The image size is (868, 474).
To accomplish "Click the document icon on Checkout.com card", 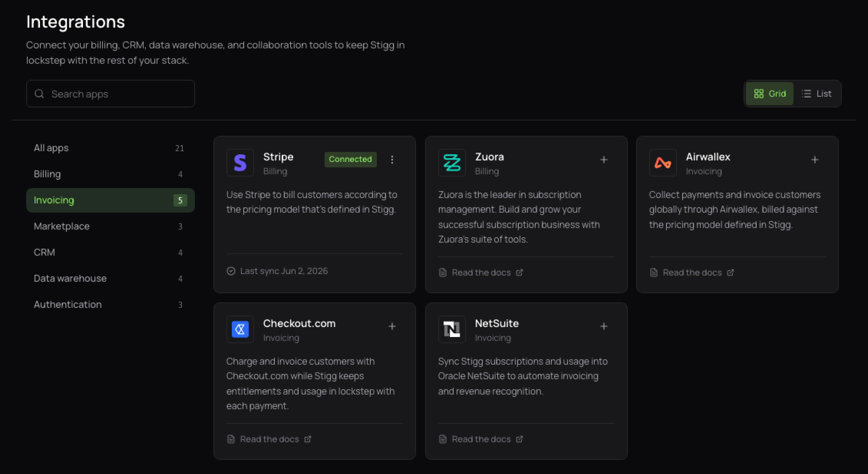I will tap(231, 439).
